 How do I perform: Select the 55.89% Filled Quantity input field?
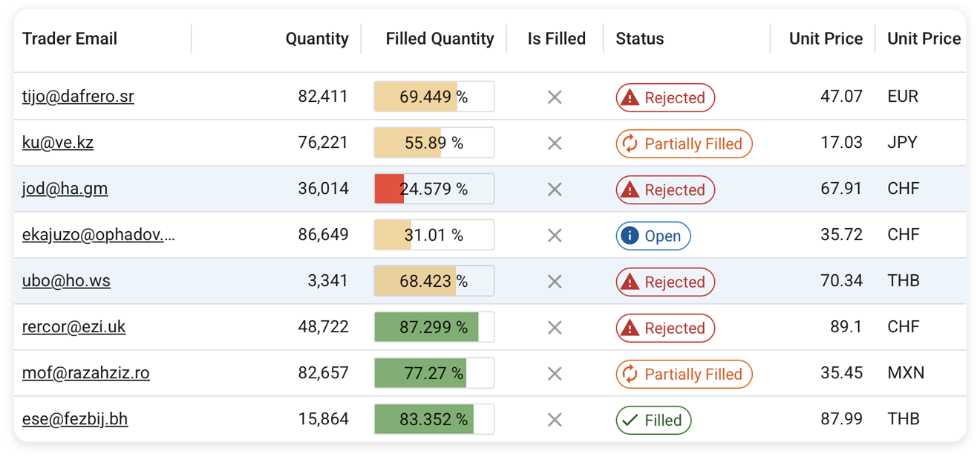(x=434, y=142)
